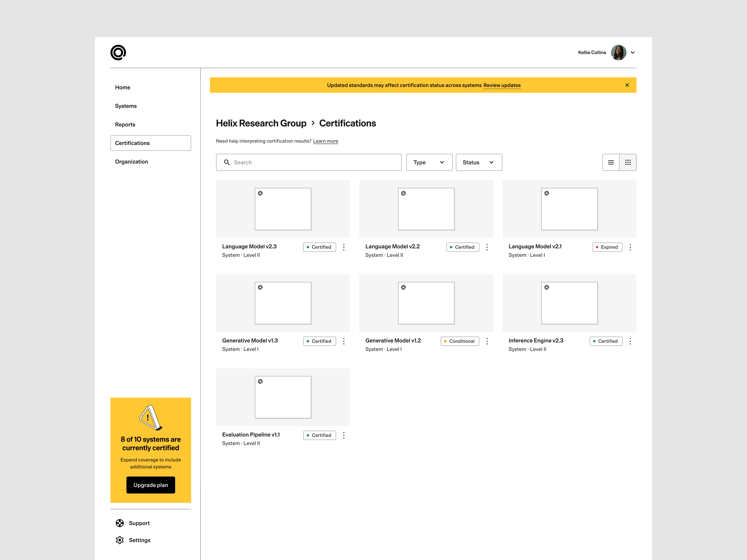Image resolution: width=747 pixels, height=560 pixels.
Task: Click Evaluation Pipeline v1.1 title
Action: (251, 435)
